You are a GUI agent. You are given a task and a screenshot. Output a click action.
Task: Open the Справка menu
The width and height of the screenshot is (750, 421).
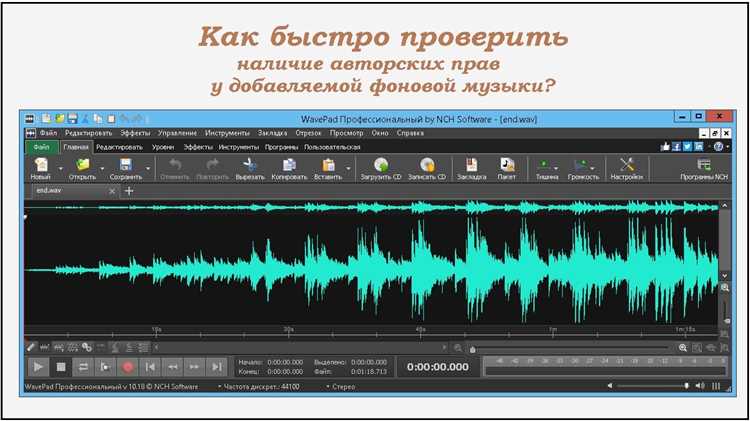410,133
